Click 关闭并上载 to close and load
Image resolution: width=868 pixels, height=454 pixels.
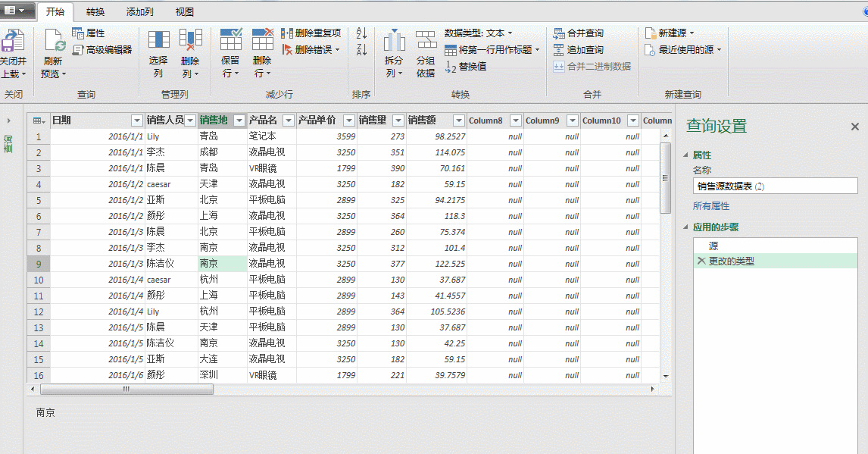tap(14, 52)
